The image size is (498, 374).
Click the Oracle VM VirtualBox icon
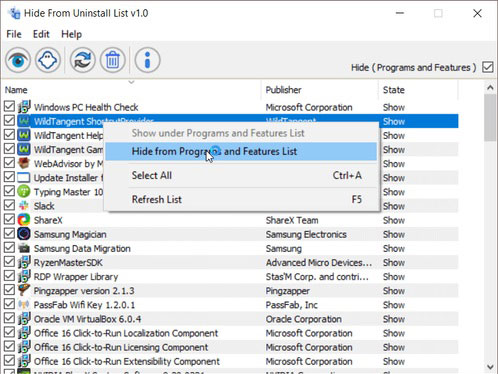(24, 319)
